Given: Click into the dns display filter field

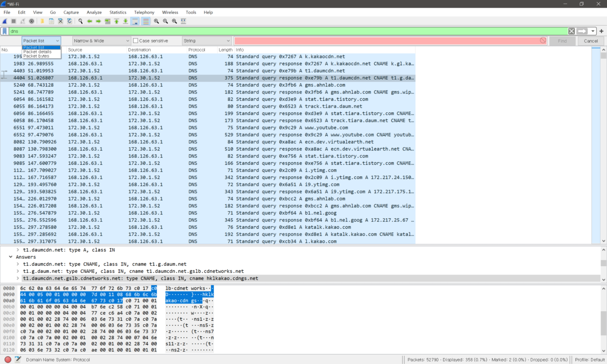Looking at the screenshot, I should point(288,31).
